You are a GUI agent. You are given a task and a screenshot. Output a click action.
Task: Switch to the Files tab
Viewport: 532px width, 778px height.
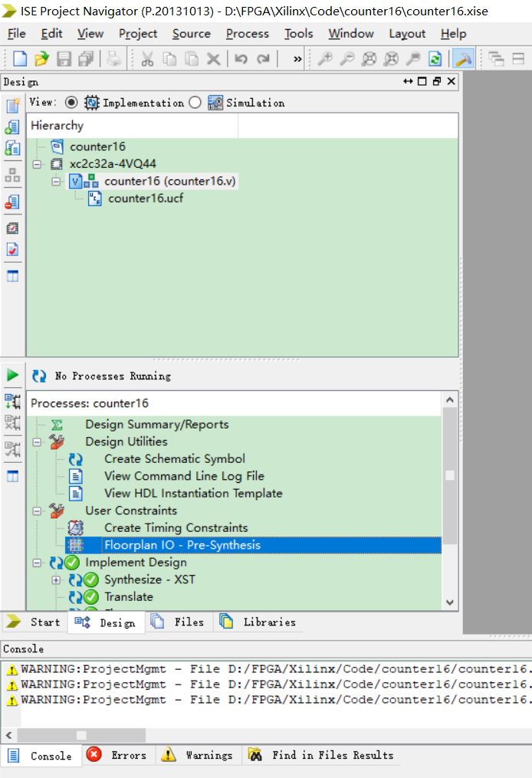(x=179, y=622)
